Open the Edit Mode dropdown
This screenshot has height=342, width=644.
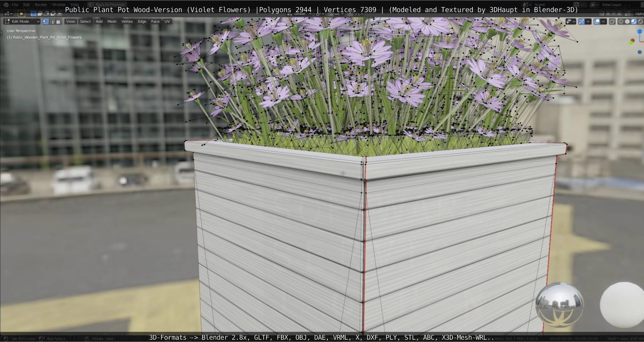tap(22, 21)
